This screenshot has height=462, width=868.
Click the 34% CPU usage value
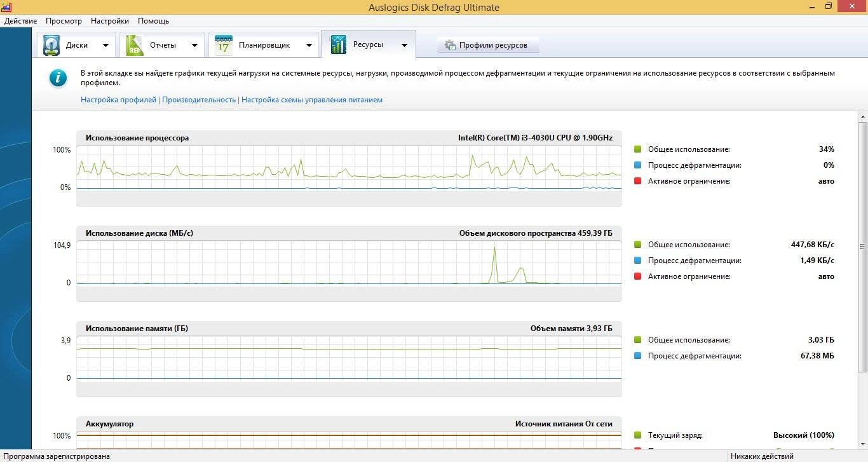826,149
